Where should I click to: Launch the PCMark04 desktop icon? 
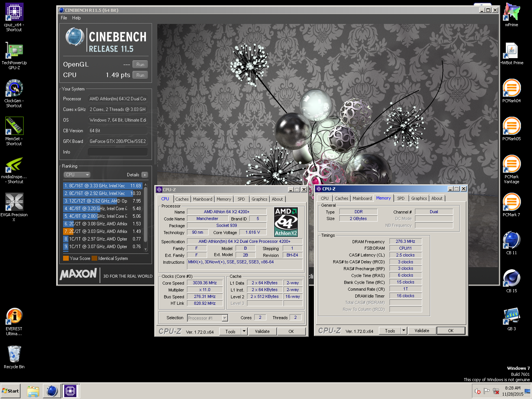[511, 91]
